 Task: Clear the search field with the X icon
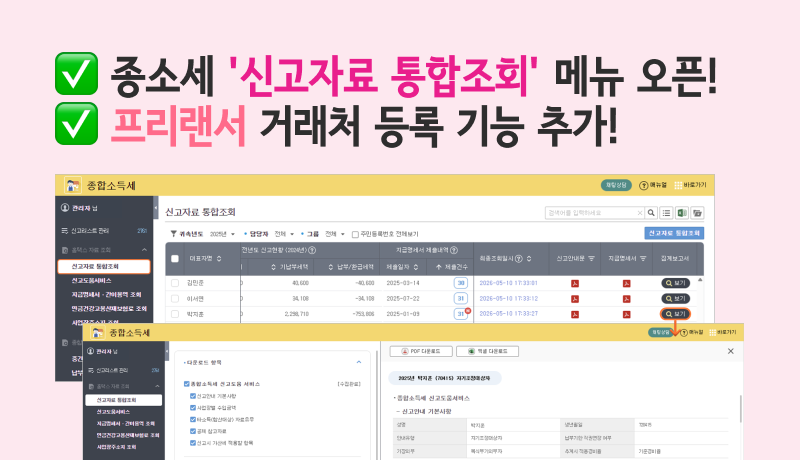click(x=640, y=213)
